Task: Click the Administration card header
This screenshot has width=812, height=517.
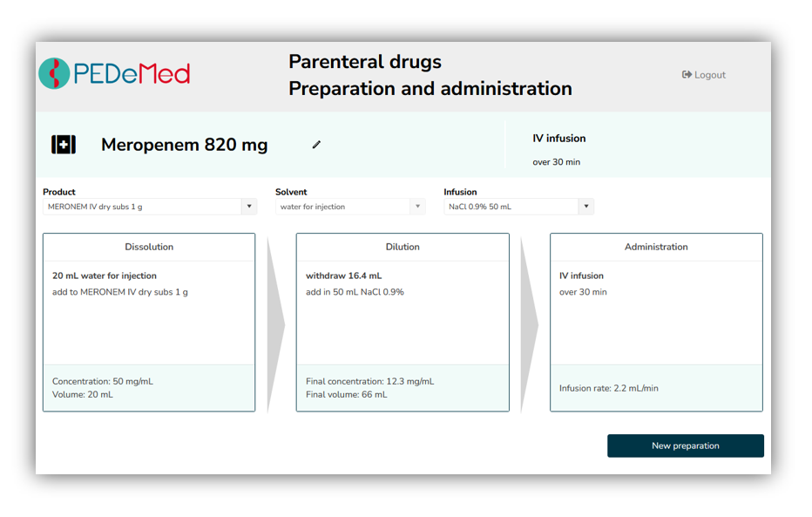Action: coord(656,247)
